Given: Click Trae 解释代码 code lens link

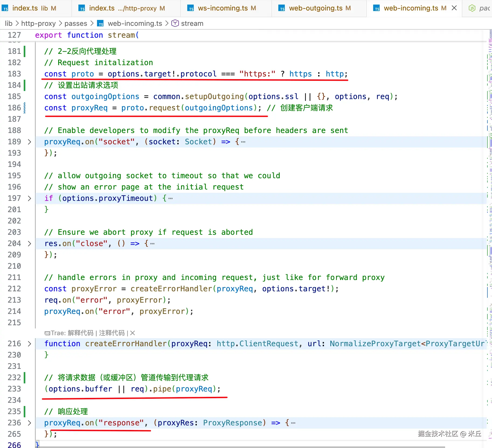Looking at the screenshot, I should (x=80, y=333).
